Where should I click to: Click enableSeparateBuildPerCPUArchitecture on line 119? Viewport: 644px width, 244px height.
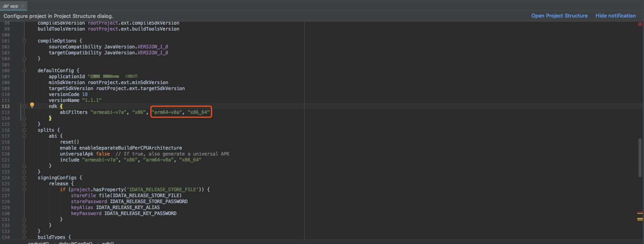point(130,148)
